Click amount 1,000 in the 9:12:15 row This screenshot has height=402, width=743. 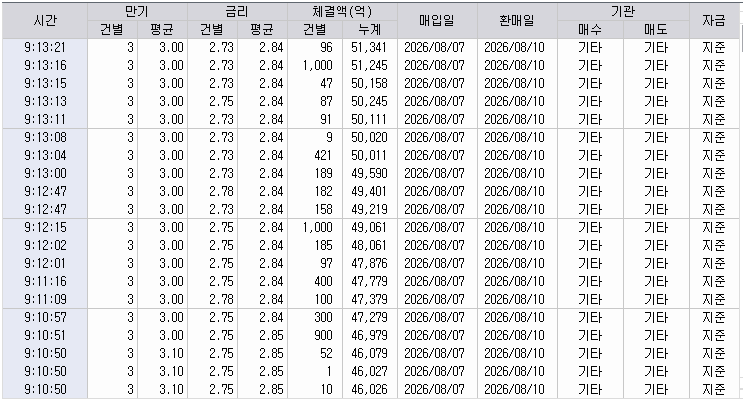[317, 228]
